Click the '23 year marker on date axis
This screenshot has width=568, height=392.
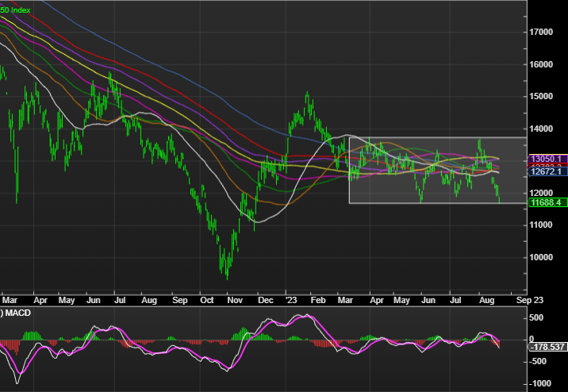pyautogui.click(x=291, y=300)
